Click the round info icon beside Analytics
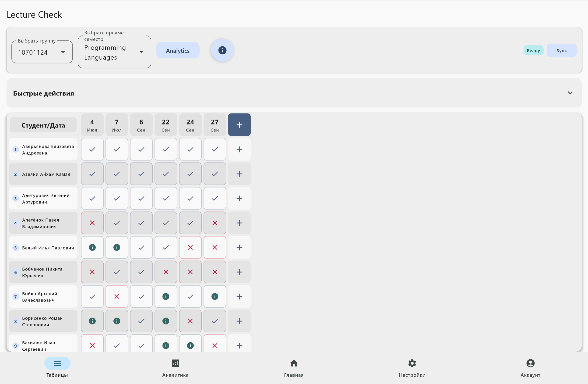This screenshot has width=588, height=384. coord(222,50)
